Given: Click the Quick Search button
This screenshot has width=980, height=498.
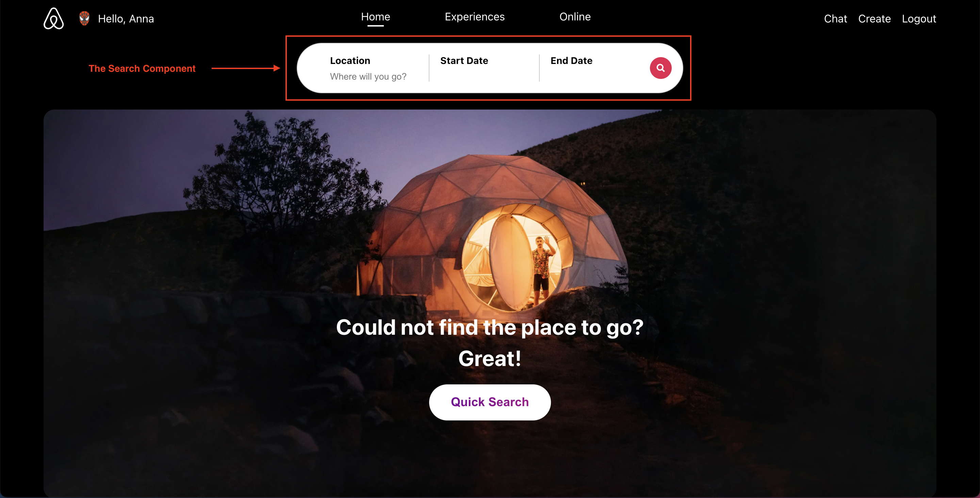Looking at the screenshot, I should point(490,402).
